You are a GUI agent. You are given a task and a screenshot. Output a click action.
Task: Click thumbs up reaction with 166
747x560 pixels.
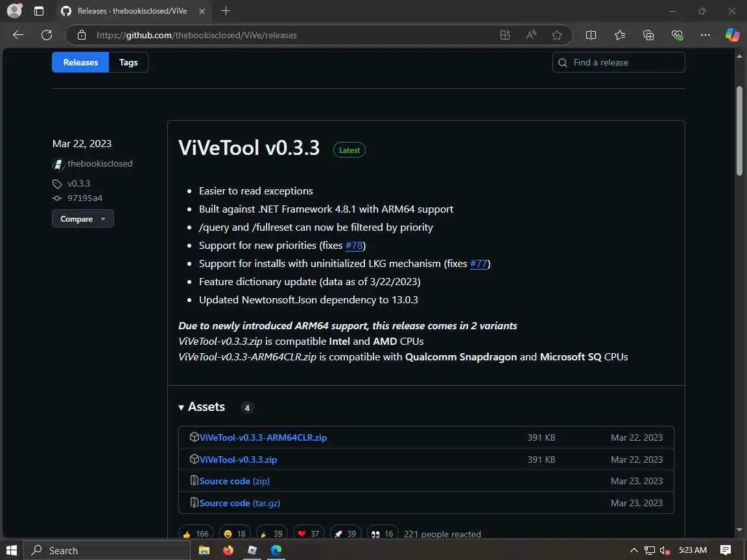[196, 533]
